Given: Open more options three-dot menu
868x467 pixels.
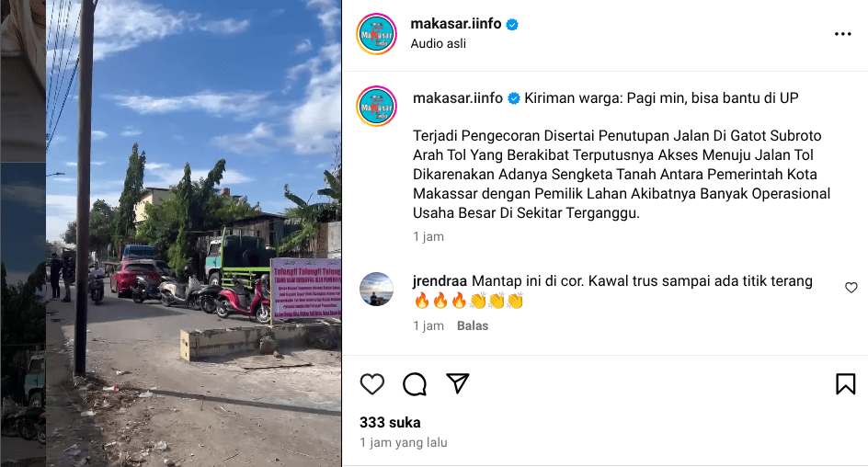Looking at the screenshot, I should tap(842, 34).
